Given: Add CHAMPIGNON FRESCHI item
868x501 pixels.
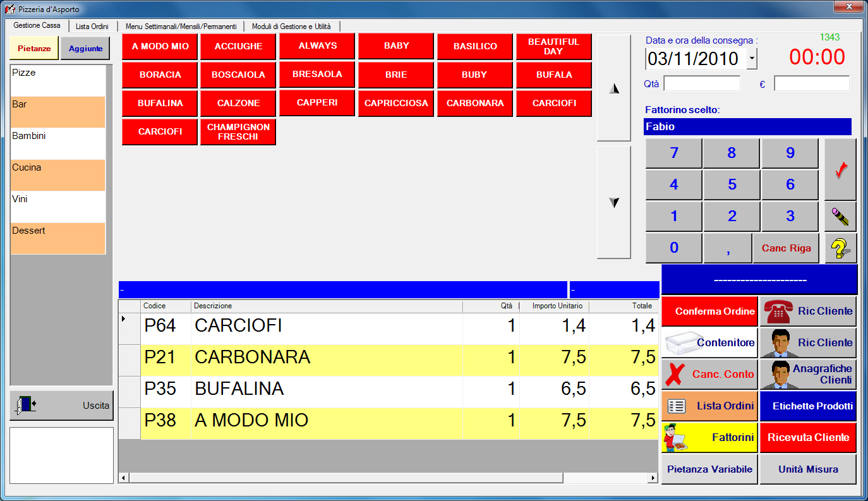Looking at the screenshot, I should 238,131.
